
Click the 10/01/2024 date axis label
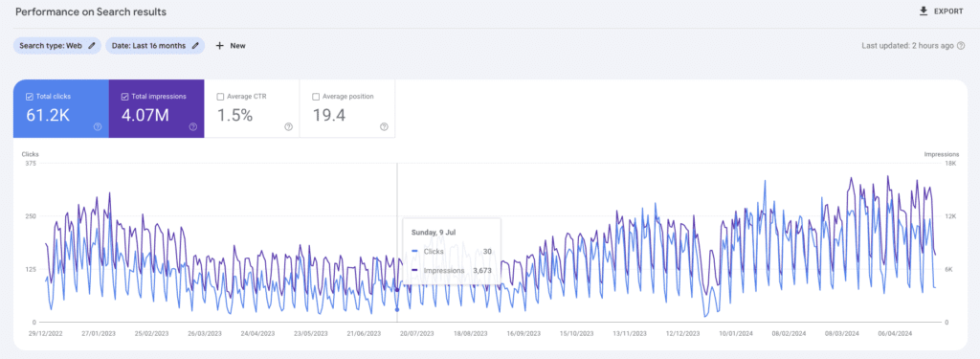[x=736, y=334]
